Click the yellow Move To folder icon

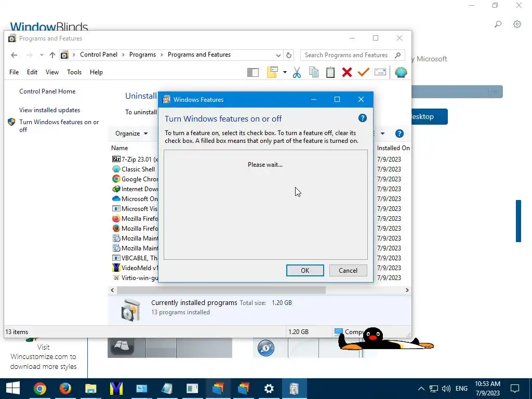tap(272, 72)
